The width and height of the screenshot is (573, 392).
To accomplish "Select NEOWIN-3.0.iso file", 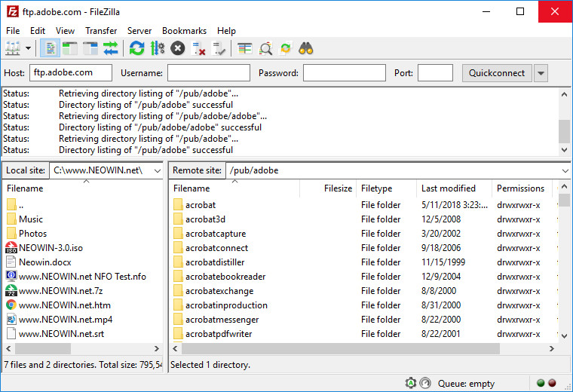I will (x=84, y=248).
